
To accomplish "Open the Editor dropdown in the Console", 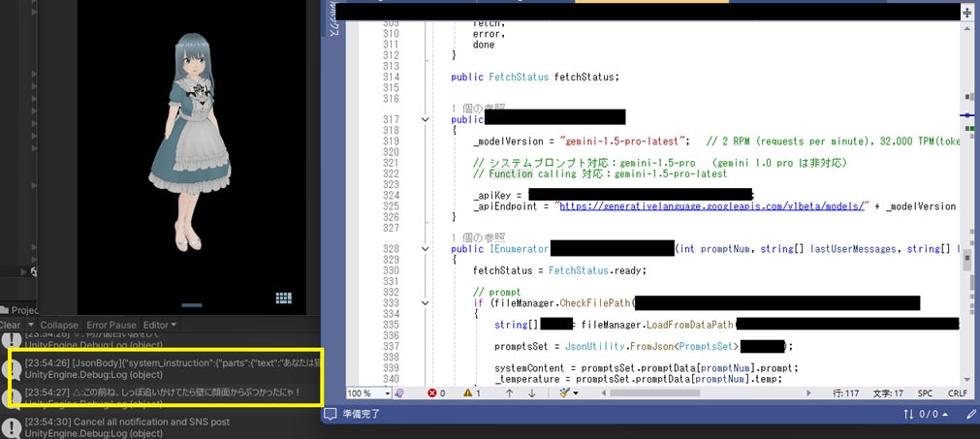I will (x=159, y=325).
